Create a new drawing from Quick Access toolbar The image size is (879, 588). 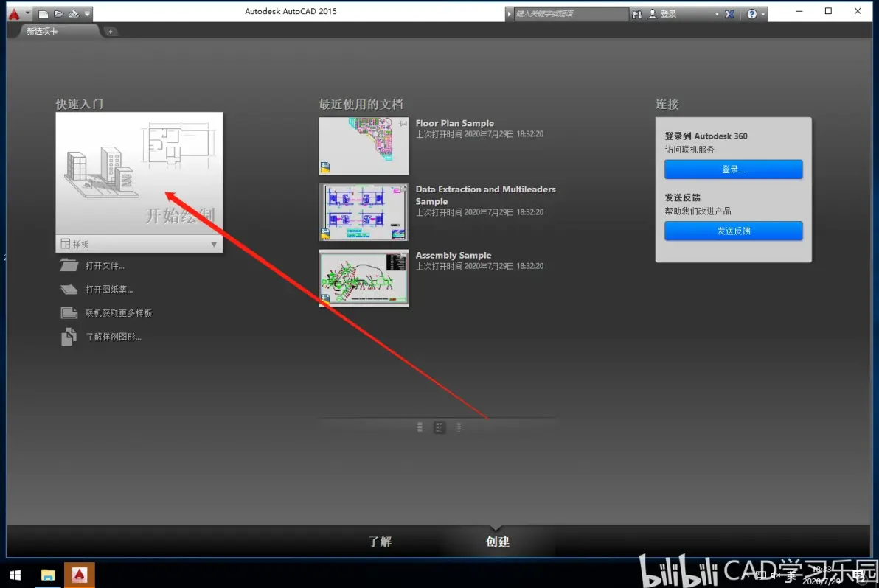pyautogui.click(x=44, y=14)
